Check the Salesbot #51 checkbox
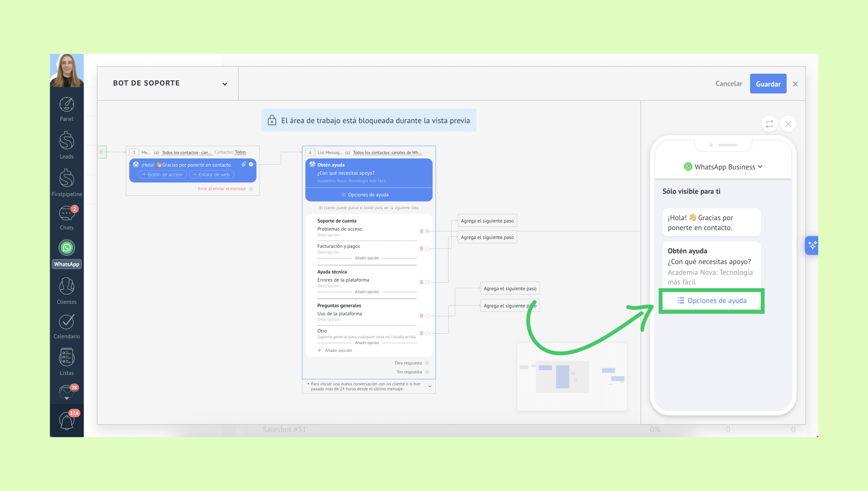Image resolution: width=868 pixels, height=491 pixels. point(251,430)
